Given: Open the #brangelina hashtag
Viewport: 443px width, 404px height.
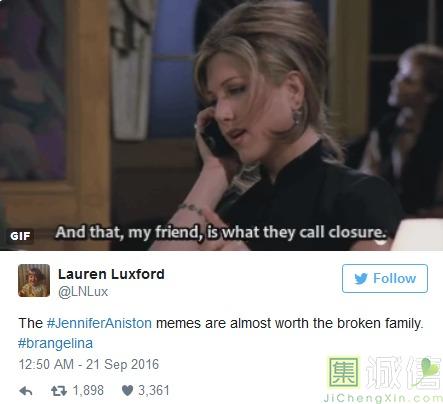Looking at the screenshot, I should point(55,343).
